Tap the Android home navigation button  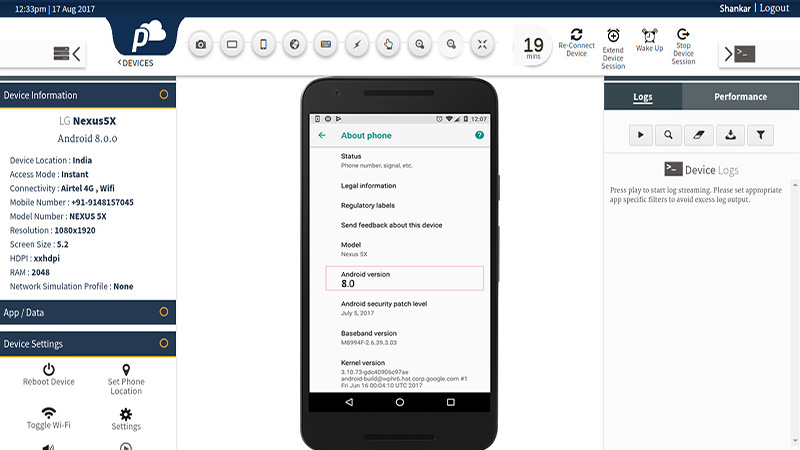tap(399, 402)
